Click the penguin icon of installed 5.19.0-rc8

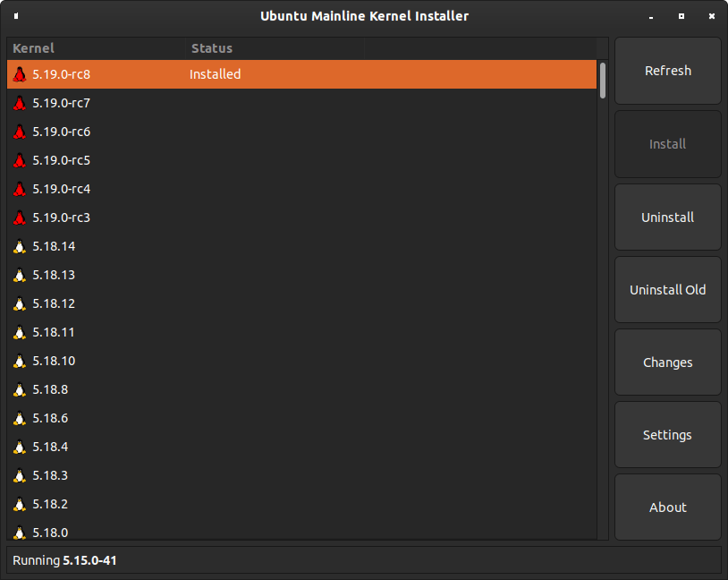click(x=20, y=74)
